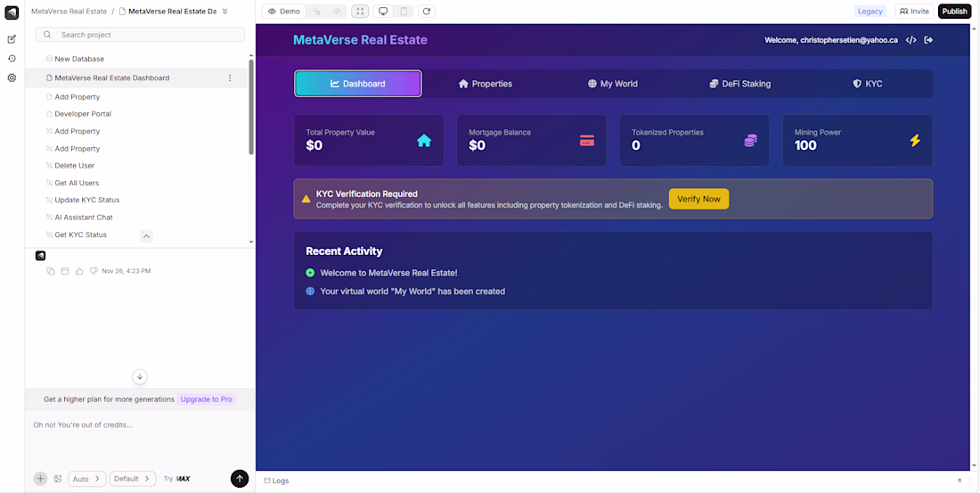Click the Verify Now button

click(698, 199)
